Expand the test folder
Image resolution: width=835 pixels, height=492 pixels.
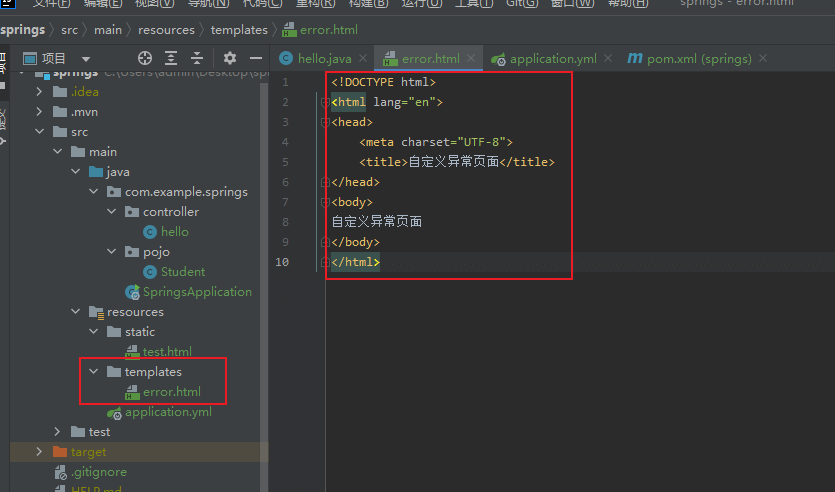pyautogui.click(x=58, y=431)
